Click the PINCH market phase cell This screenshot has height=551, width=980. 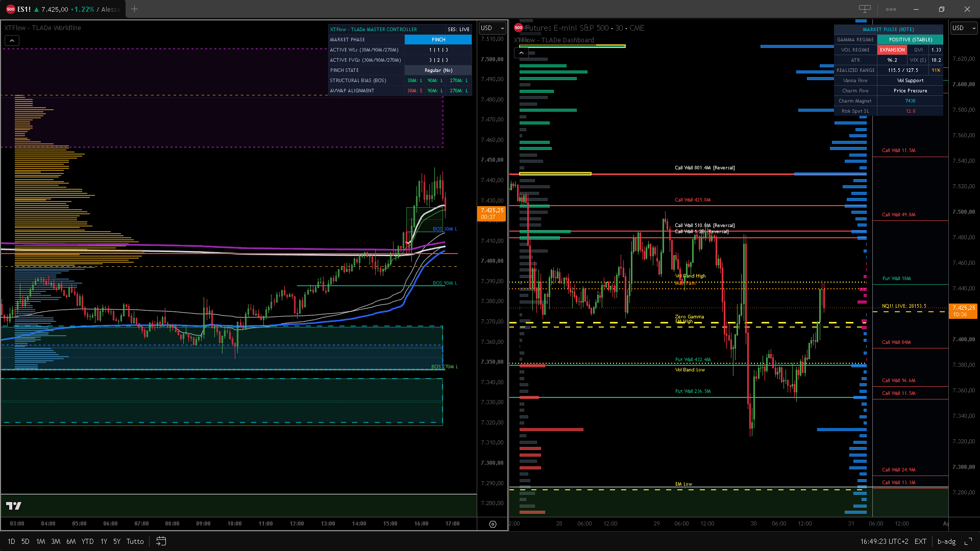click(x=438, y=40)
